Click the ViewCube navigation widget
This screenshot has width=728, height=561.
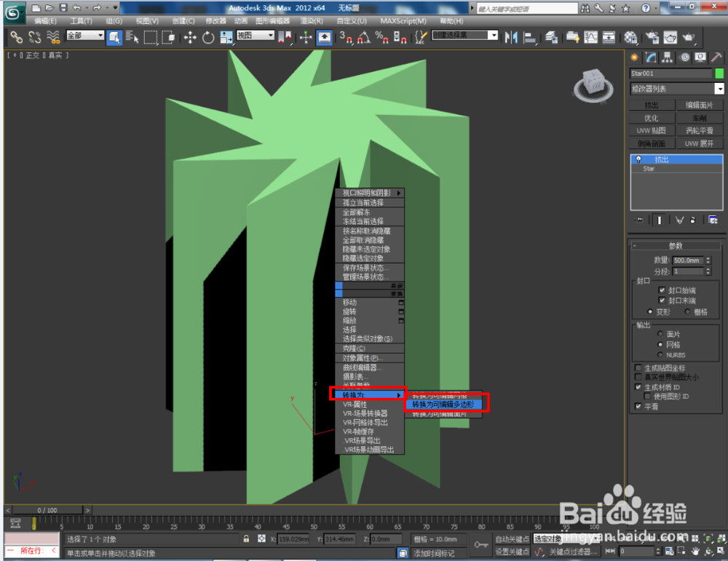pos(593,85)
